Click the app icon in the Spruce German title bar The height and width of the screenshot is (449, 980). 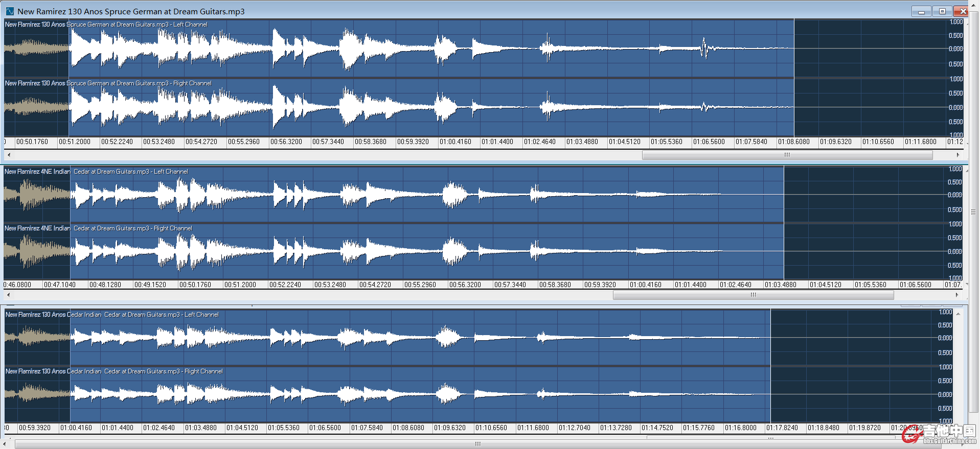[10, 11]
